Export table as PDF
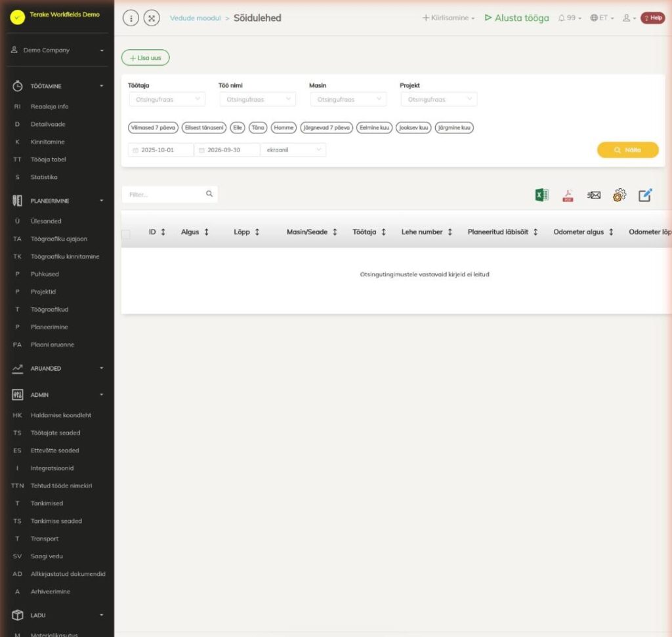 pos(568,195)
